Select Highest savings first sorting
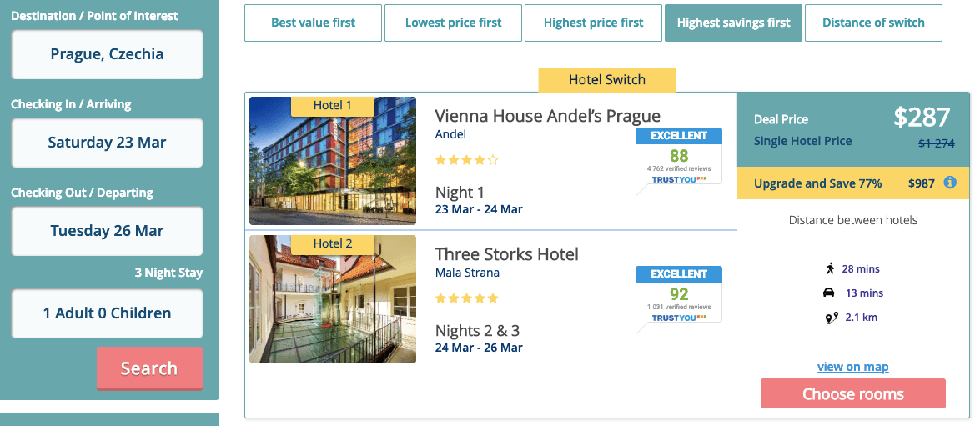The height and width of the screenshot is (426, 980). click(733, 23)
